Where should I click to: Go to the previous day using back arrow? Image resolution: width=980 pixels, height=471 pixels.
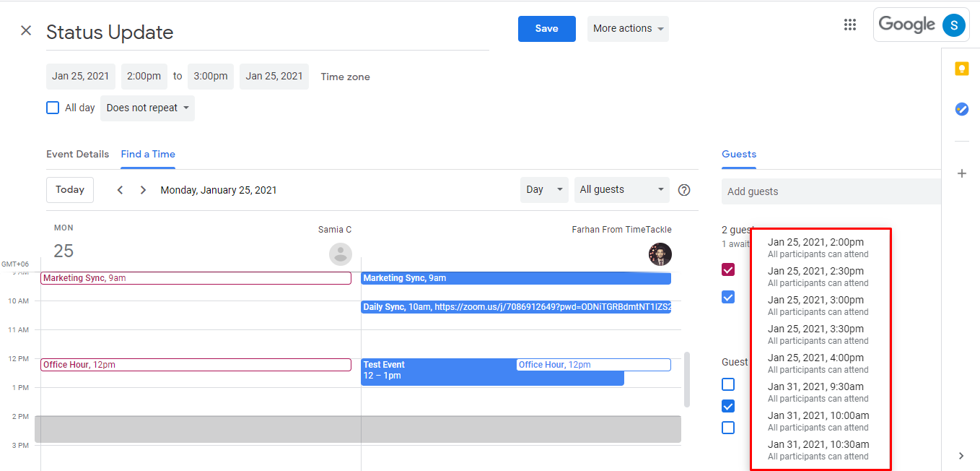coord(120,189)
